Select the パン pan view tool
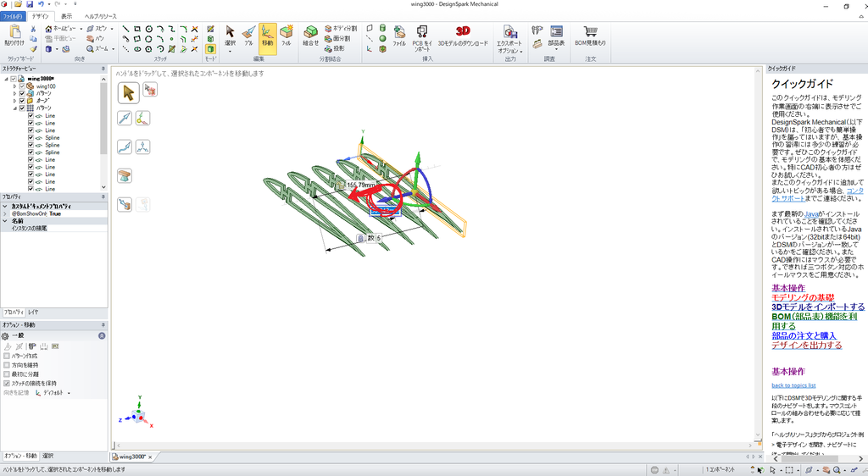 click(x=95, y=39)
